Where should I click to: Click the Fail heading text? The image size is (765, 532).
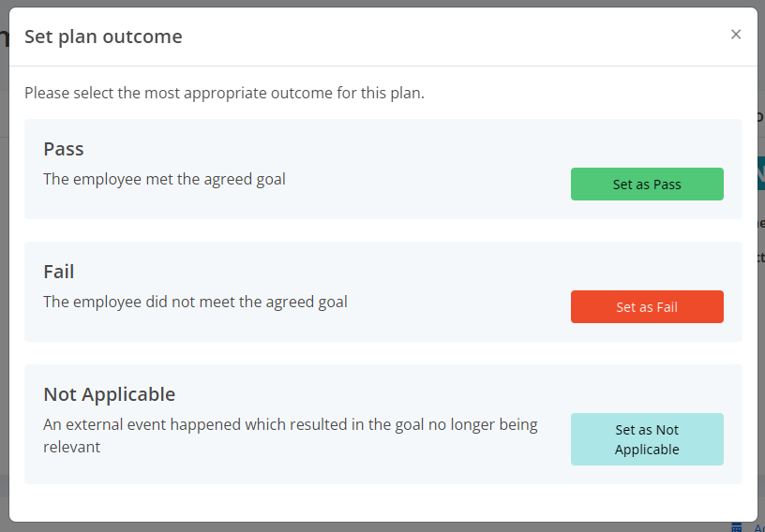[x=58, y=272]
